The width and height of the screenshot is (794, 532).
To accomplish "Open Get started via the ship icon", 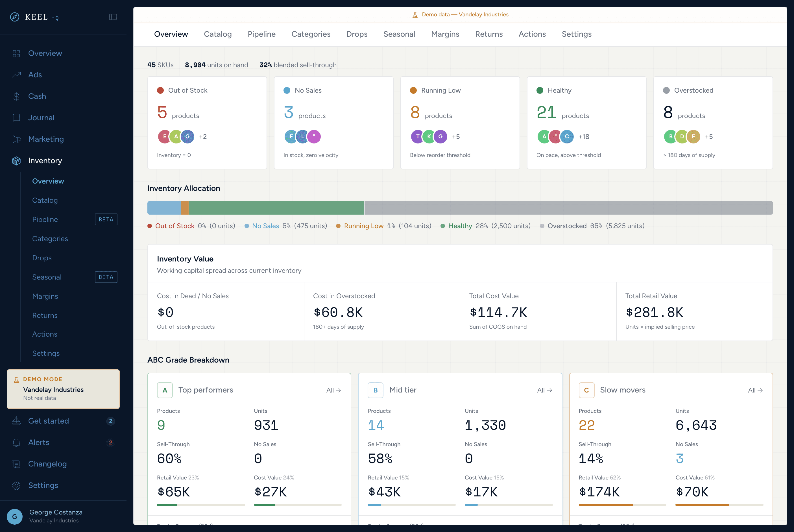I will coord(16,421).
